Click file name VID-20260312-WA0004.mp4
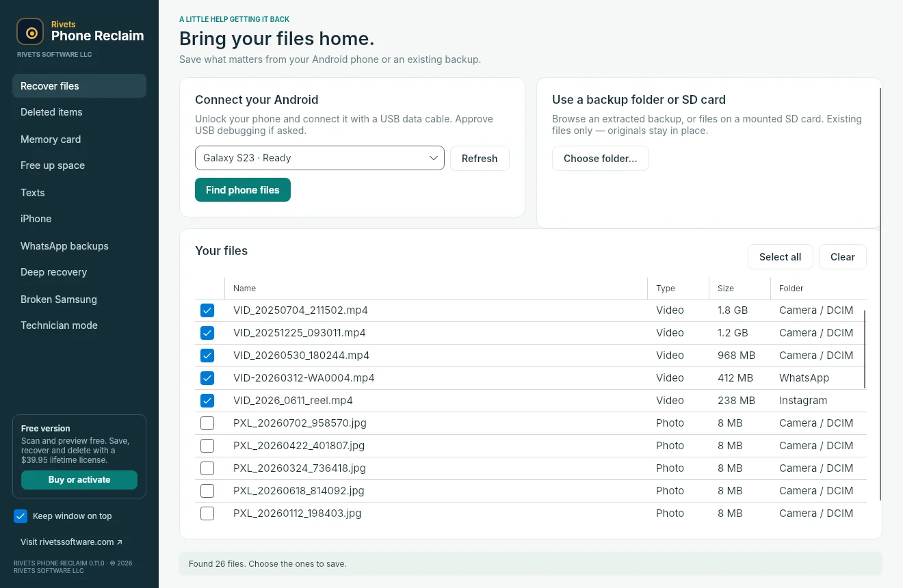 (304, 378)
